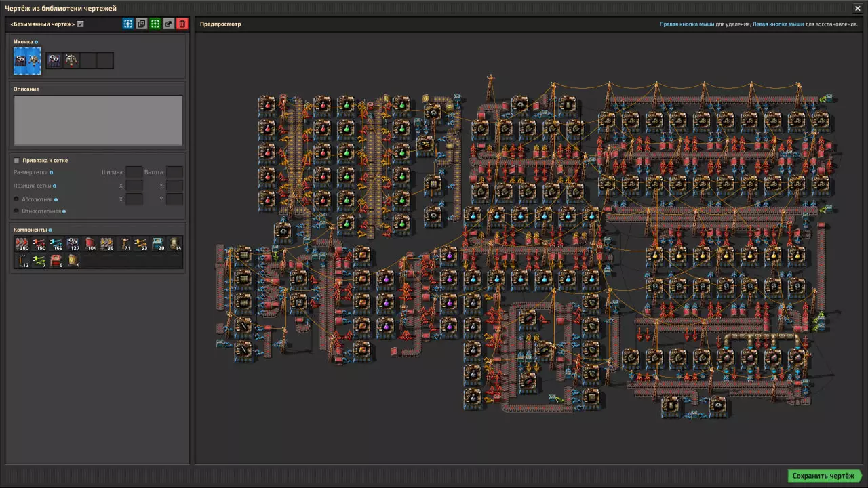Click into the Описание text area
This screenshot has width=868, height=488.
coord(98,120)
